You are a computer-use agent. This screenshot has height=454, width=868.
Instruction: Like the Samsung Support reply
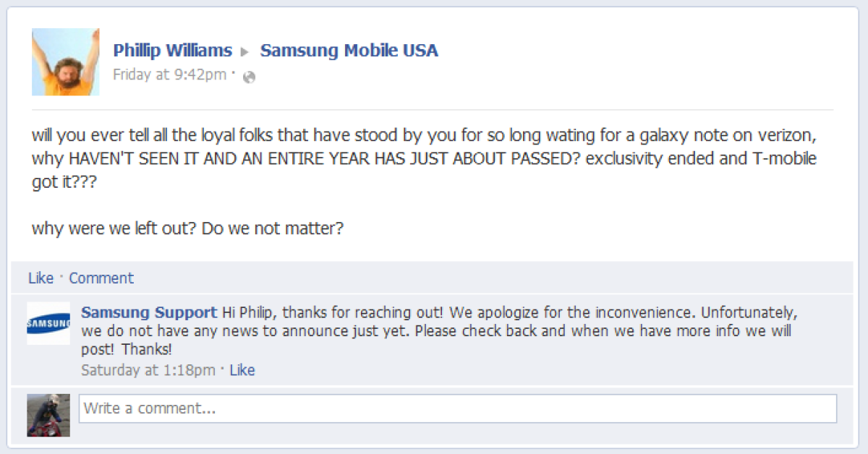(242, 370)
